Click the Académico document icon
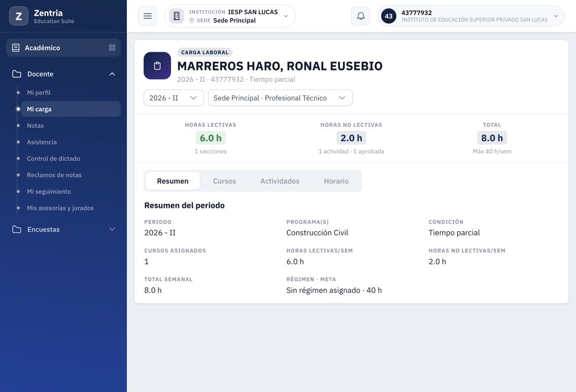The width and height of the screenshot is (576, 392). pyautogui.click(x=16, y=48)
